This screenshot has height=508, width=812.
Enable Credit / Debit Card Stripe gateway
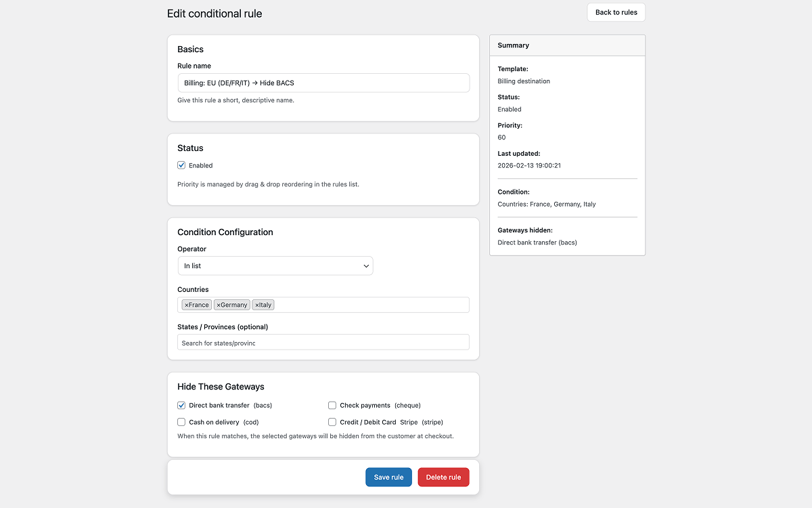click(332, 421)
